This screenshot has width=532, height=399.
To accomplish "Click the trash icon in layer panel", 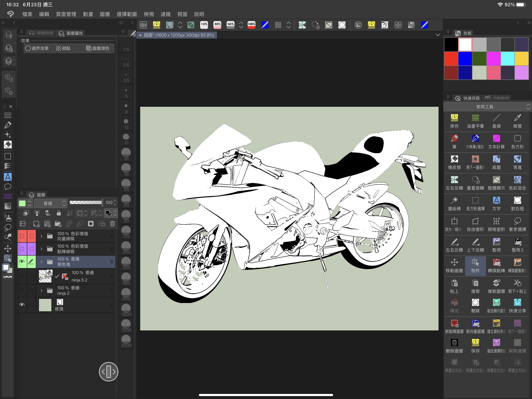I will pos(112,224).
